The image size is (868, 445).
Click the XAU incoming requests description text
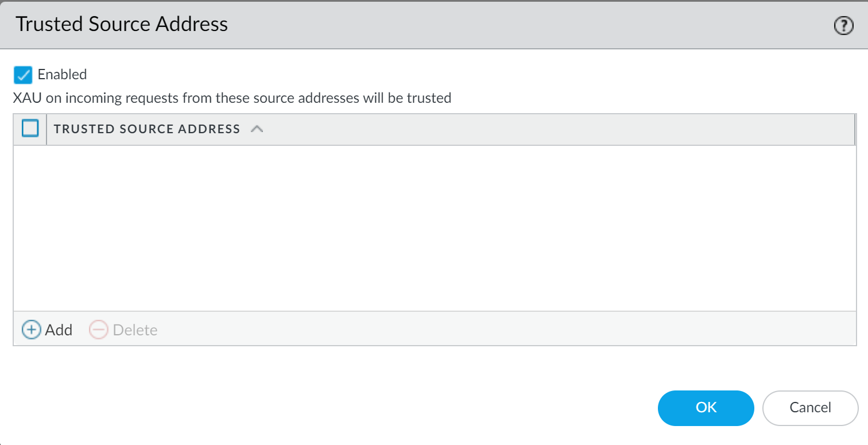point(232,98)
